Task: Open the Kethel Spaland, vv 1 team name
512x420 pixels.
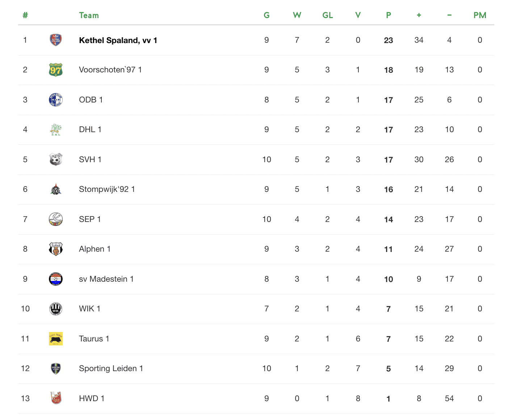Action: (118, 40)
